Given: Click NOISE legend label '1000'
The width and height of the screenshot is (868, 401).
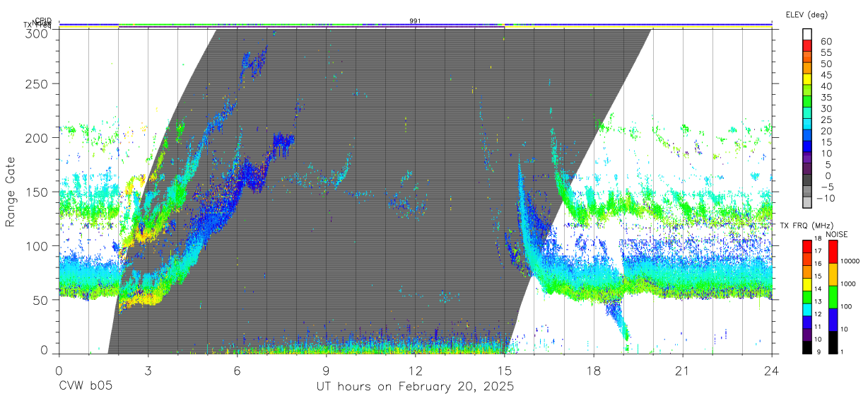Looking at the screenshot, I should (x=848, y=284).
